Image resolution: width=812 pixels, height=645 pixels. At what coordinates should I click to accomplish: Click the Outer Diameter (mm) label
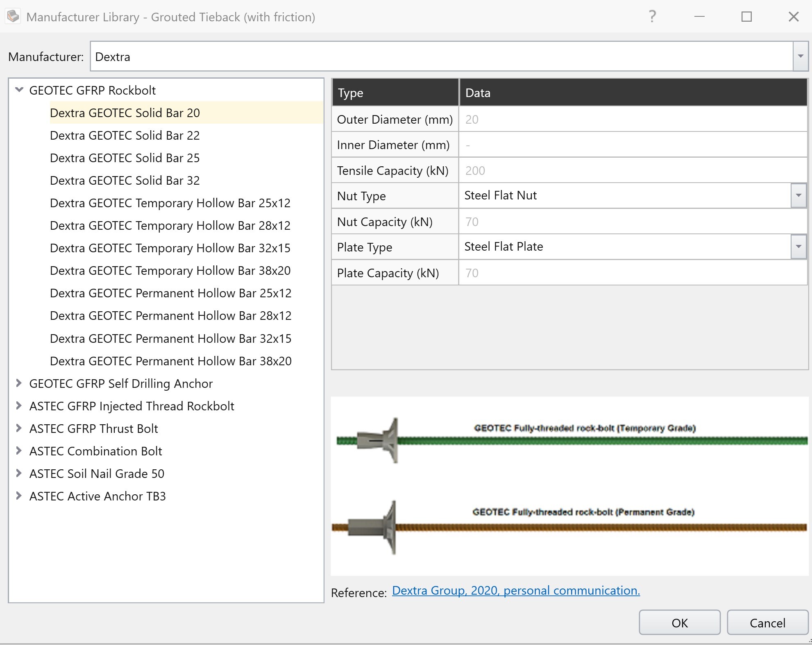pyautogui.click(x=395, y=119)
